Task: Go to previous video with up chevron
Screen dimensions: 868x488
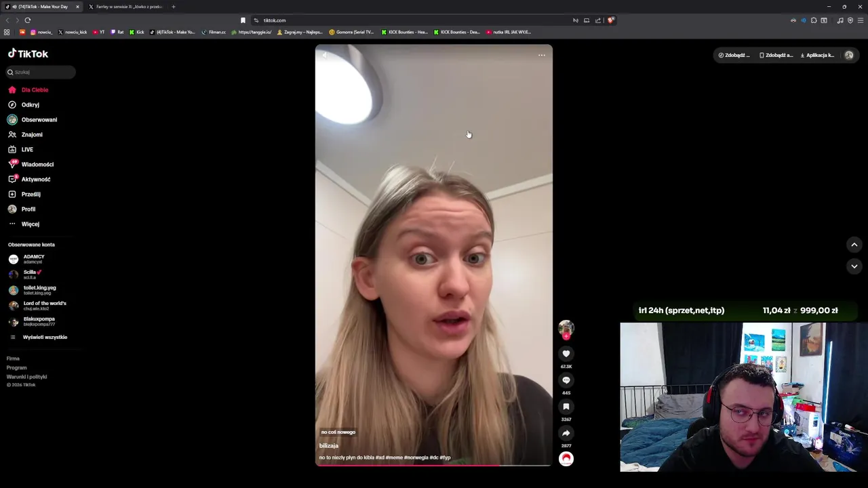Action: (x=854, y=245)
